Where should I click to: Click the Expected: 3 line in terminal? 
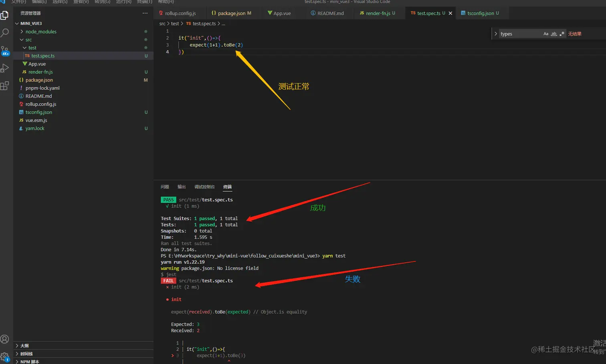pos(185,324)
